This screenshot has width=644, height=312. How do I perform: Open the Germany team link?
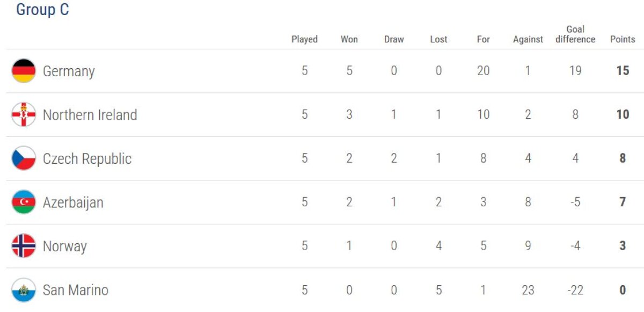tap(69, 71)
